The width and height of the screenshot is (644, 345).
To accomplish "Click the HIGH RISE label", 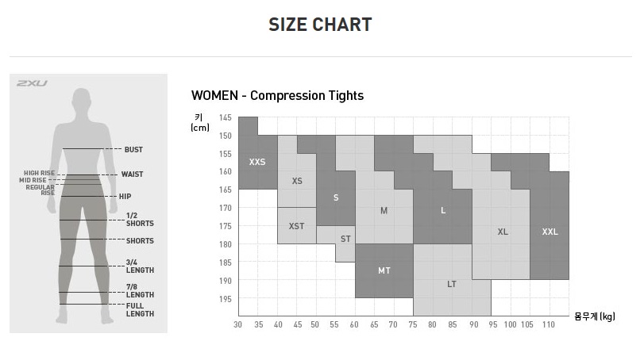I will pos(38,172).
